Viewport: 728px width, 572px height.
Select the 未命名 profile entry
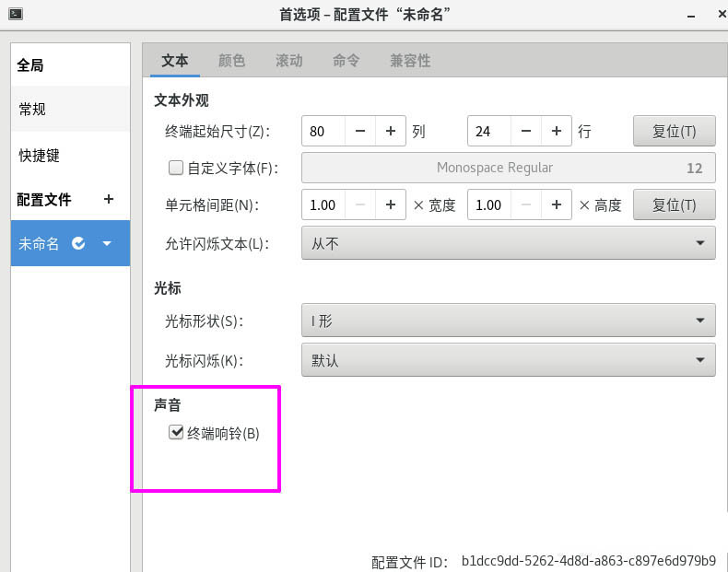(71, 243)
